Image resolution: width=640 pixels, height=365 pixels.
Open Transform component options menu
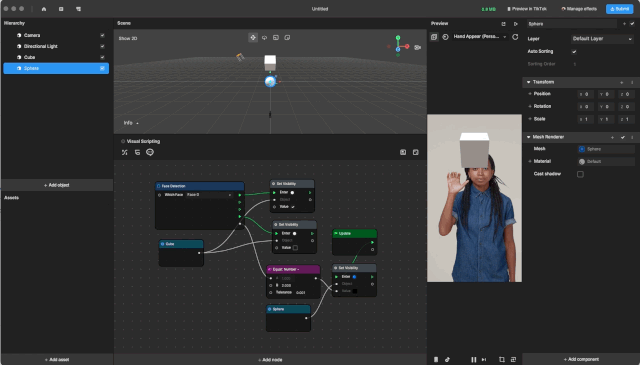[632, 82]
